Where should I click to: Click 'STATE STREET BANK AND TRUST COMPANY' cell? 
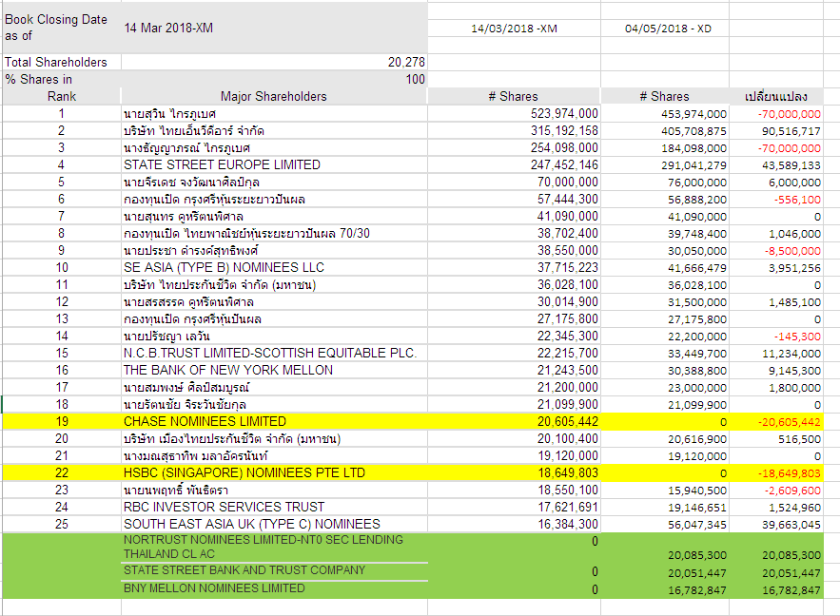(x=274, y=571)
